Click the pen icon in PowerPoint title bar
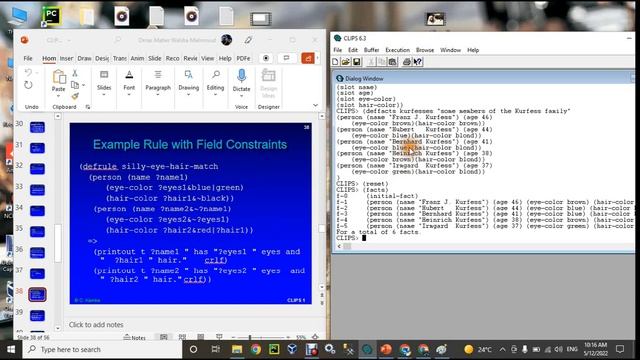 (248, 40)
